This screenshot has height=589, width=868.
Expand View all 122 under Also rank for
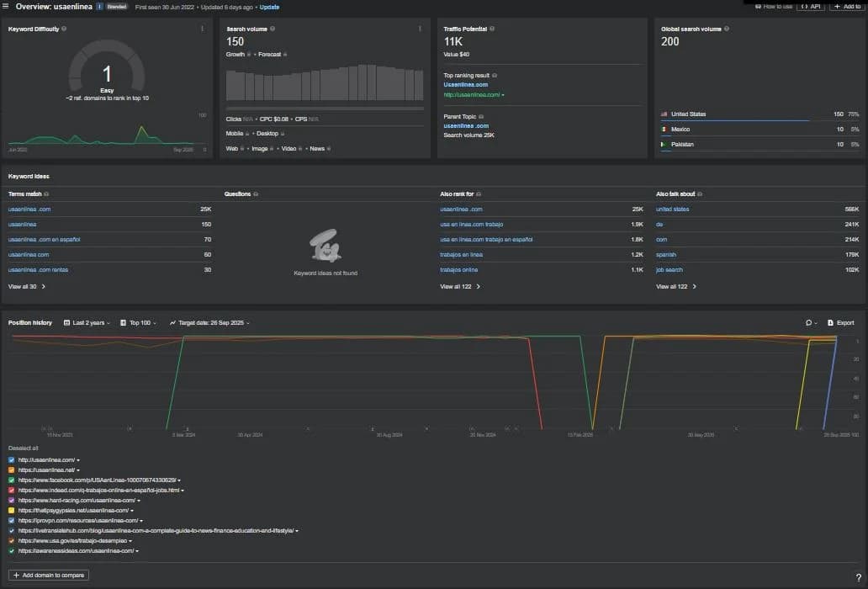(460, 287)
